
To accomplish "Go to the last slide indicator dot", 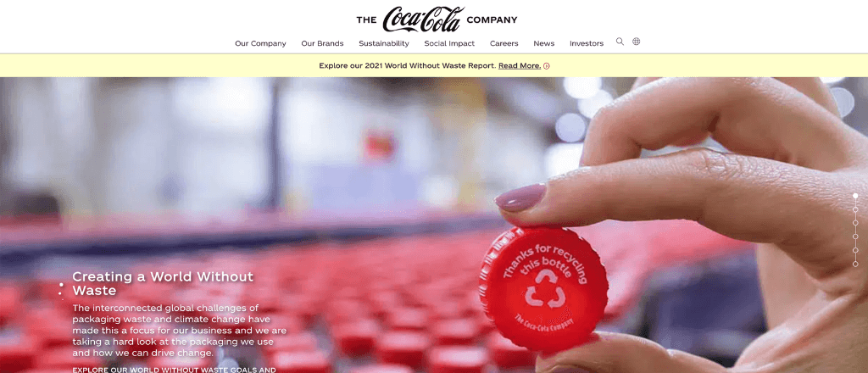I will pyautogui.click(x=855, y=264).
